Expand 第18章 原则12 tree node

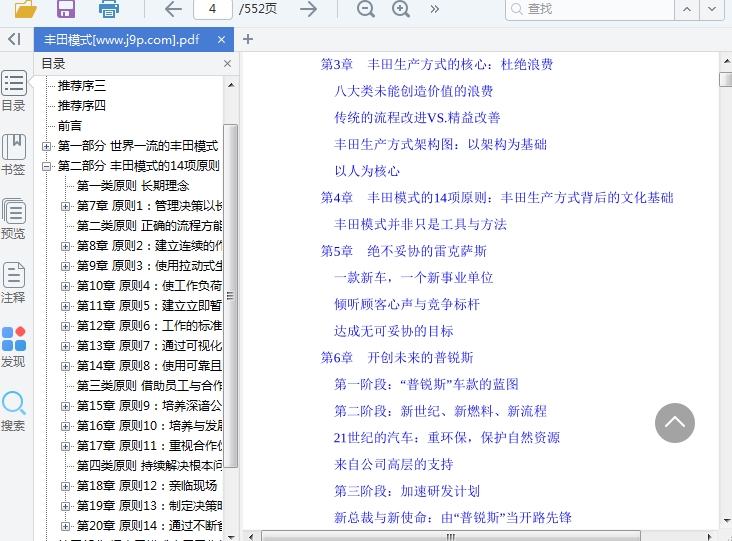point(65,486)
